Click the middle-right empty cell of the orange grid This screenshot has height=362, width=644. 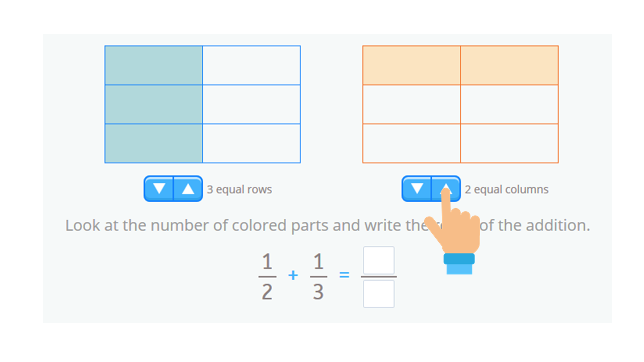pos(510,104)
